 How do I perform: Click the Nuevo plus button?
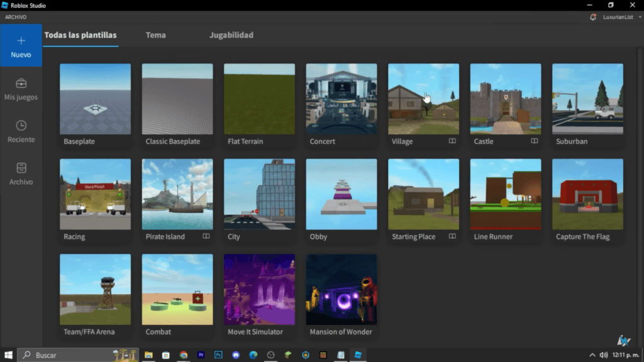pos(21,45)
